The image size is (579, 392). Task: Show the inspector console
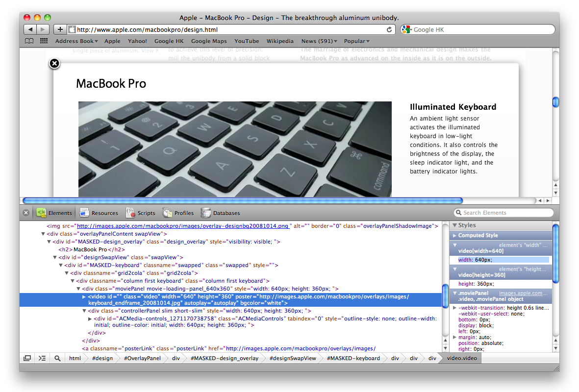[x=42, y=358]
